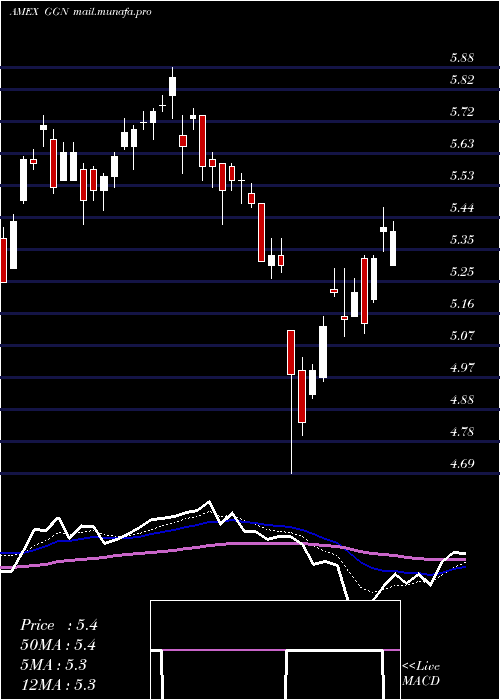Click the AMEX GGN mail.munafa.pro header text
Image resolution: width=500 pixels, height=700 pixels.
[x=80, y=12]
